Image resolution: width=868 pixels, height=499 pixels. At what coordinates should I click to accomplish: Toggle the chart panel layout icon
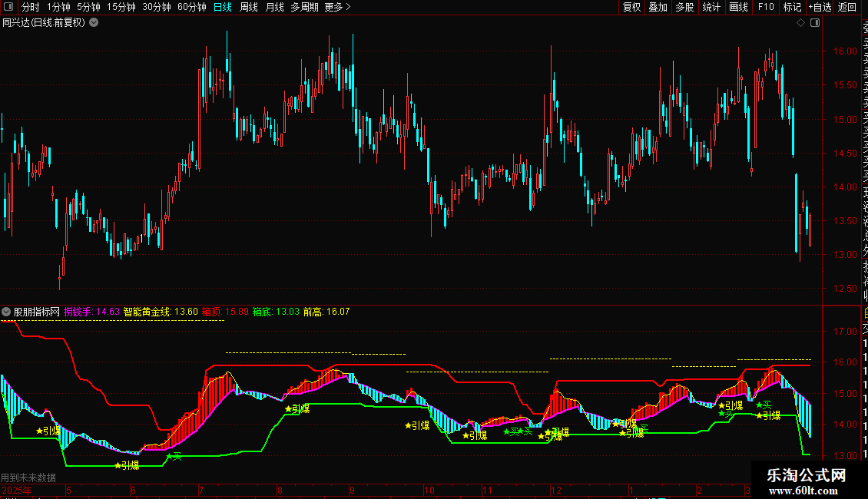pos(815,23)
